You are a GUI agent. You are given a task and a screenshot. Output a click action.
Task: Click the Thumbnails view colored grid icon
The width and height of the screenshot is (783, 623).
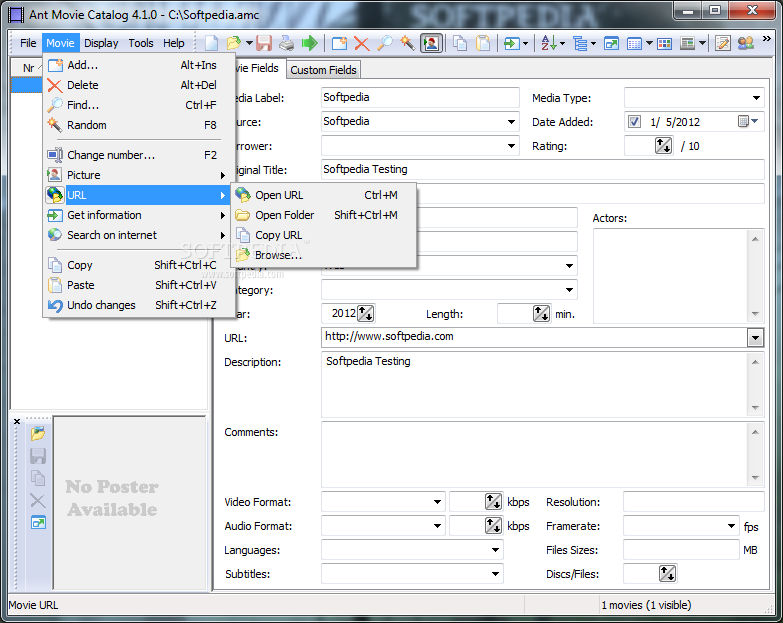tap(664, 43)
